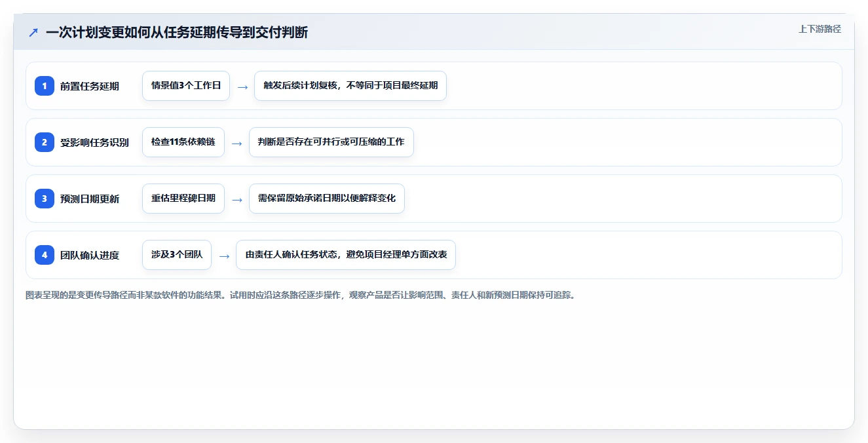Click the 由责任人确认任务状态 result box
Viewport: 868px width, 443px height.
click(346, 255)
